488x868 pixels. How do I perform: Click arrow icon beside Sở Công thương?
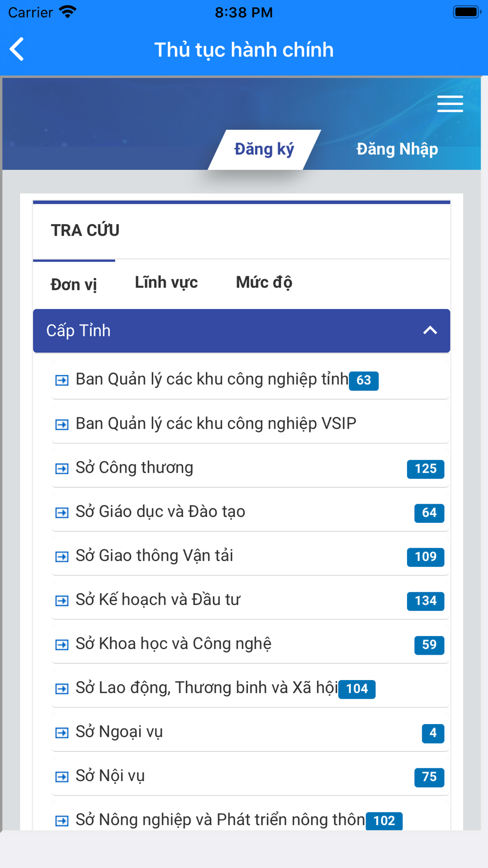coord(62,469)
